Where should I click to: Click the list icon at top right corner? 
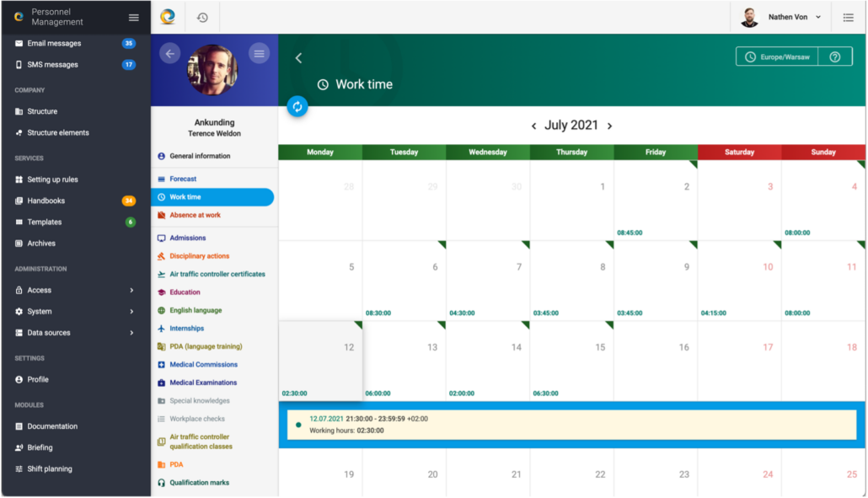(848, 17)
